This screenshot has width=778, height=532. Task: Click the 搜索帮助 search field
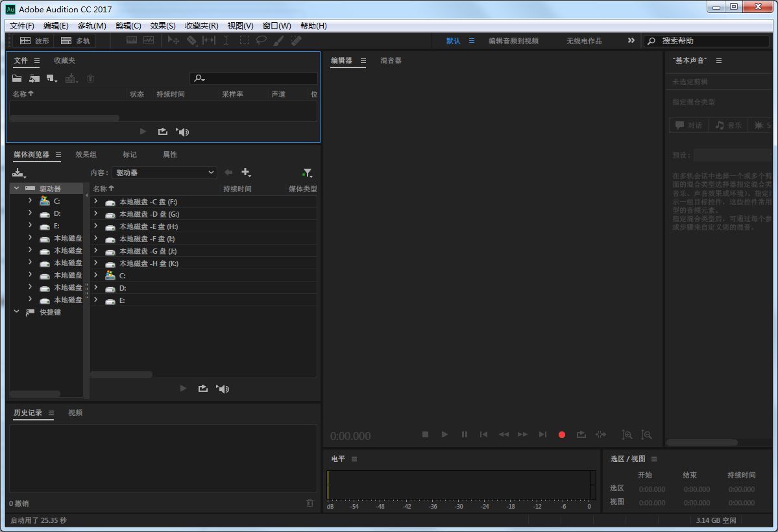pos(707,41)
